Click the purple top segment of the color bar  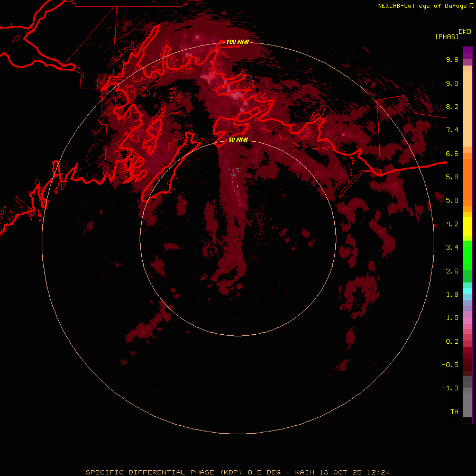coord(467,53)
